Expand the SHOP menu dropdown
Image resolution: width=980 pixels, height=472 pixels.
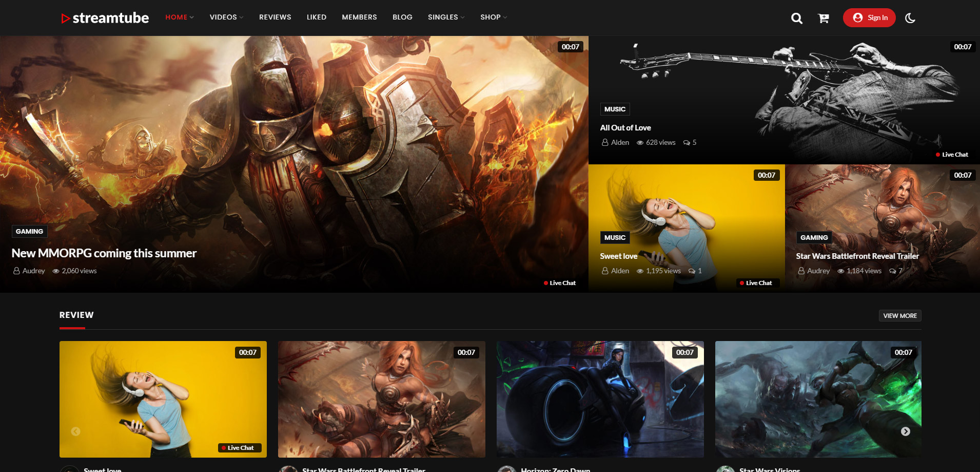point(494,17)
